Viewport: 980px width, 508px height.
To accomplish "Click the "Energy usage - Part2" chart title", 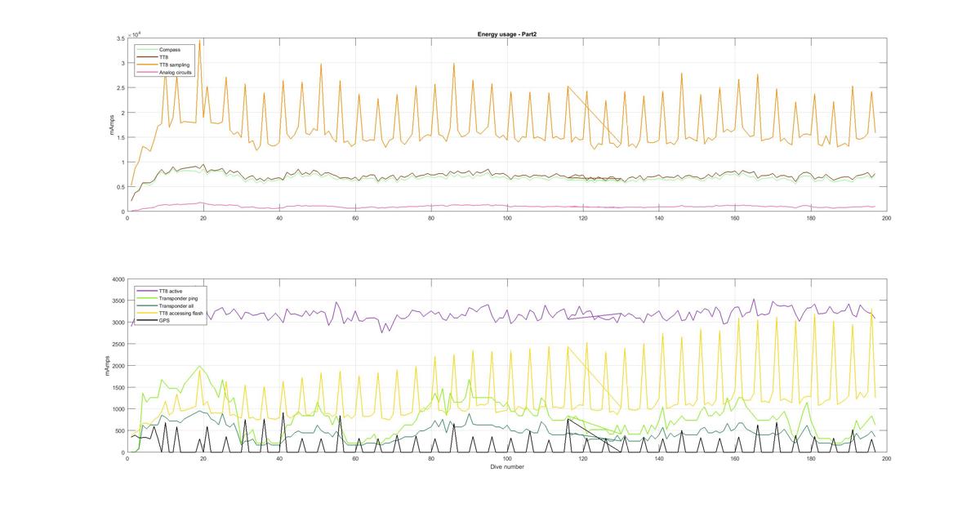I will [506, 34].
